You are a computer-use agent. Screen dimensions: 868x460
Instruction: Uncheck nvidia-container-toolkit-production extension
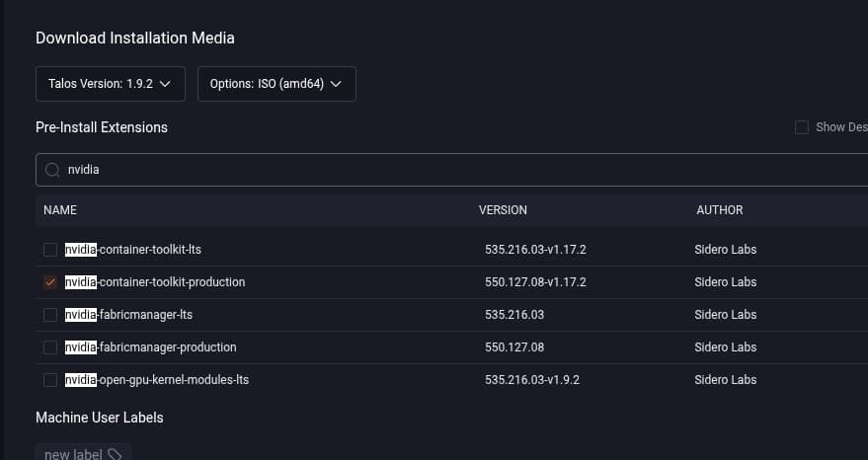(50, 282)
